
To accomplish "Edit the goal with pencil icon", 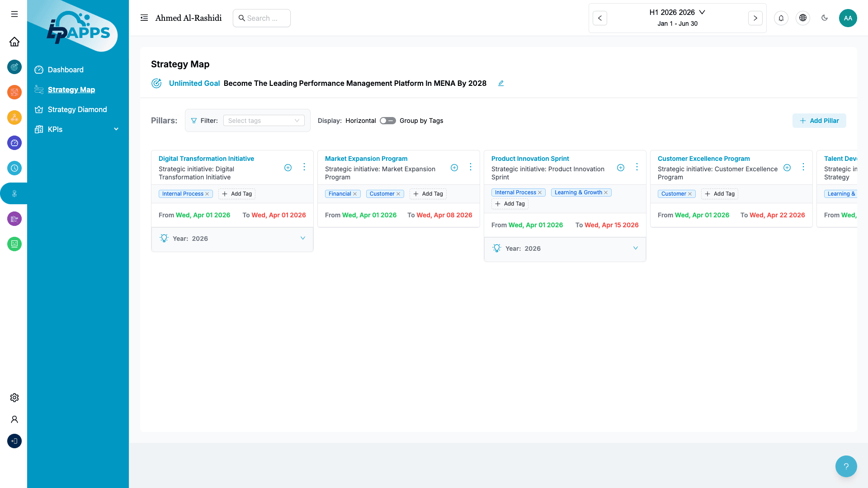I will (501, 83).
